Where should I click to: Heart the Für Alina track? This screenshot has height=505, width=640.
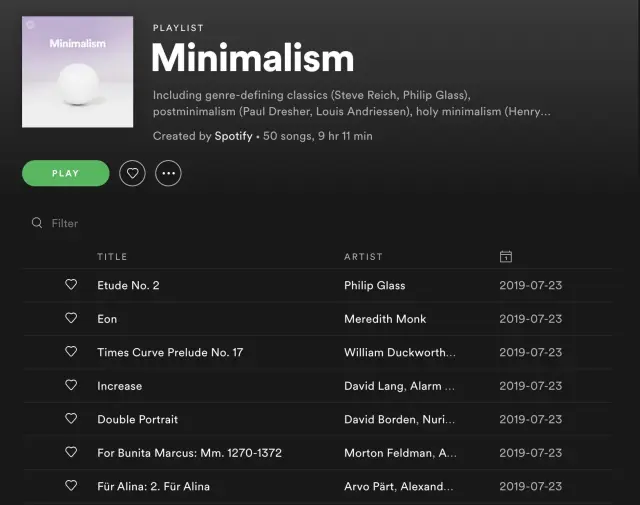71,486
